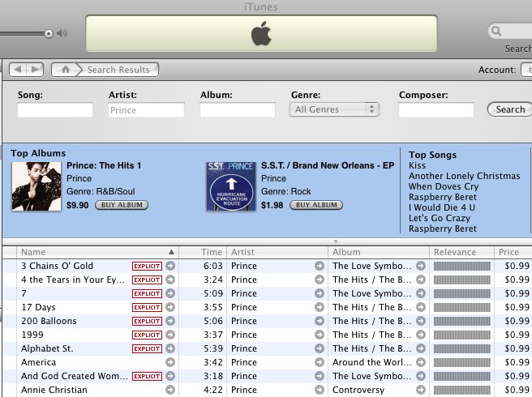
Task: Click artist arrow in America row
Action: click(320, 362)
